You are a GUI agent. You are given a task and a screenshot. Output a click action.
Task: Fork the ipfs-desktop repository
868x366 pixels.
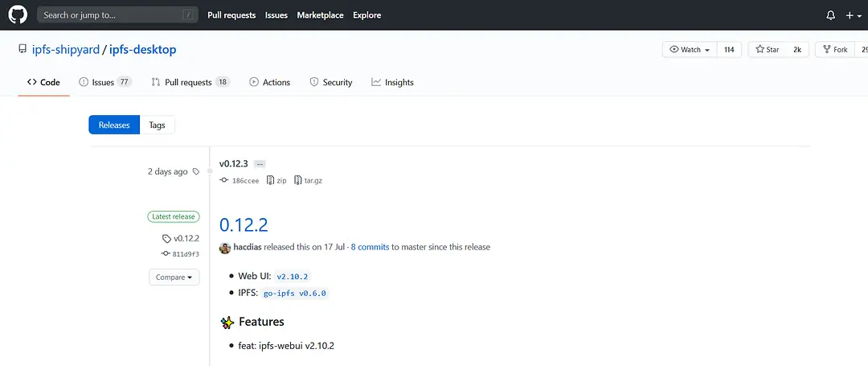point(834,50)
